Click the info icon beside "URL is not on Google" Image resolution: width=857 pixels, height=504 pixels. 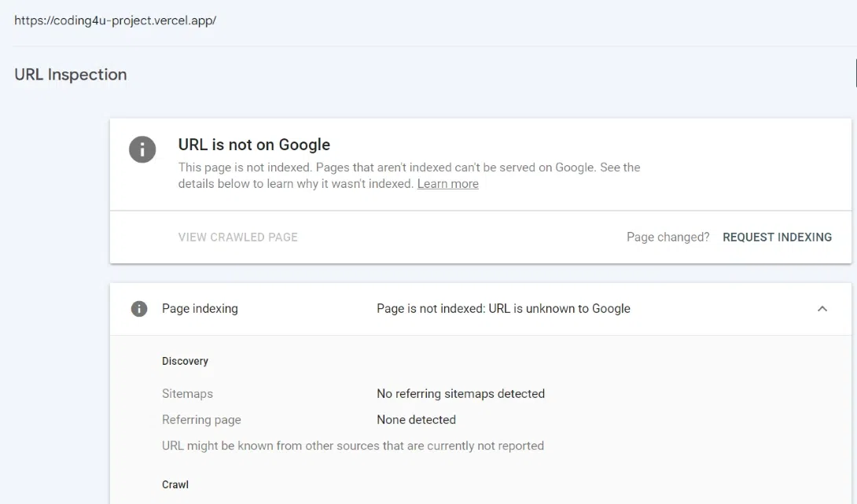[142, 149]
